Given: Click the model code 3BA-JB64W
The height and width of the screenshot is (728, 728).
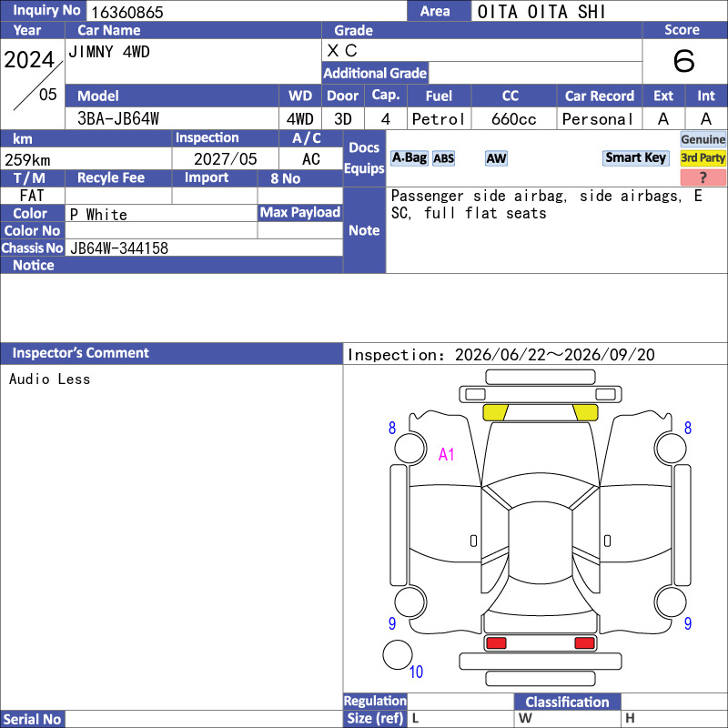Looking at the screenshot, I should [118, 119].
